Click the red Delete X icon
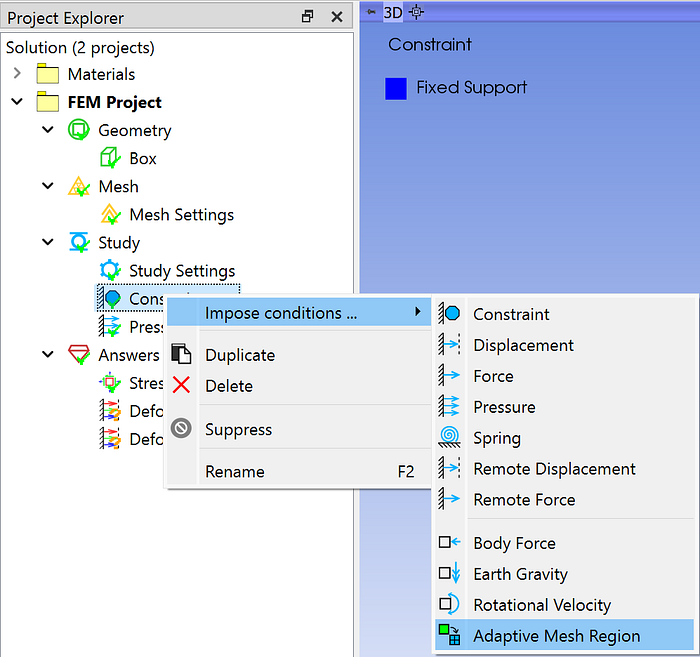This screenshot has width=700, height=657. coord(181,385)
